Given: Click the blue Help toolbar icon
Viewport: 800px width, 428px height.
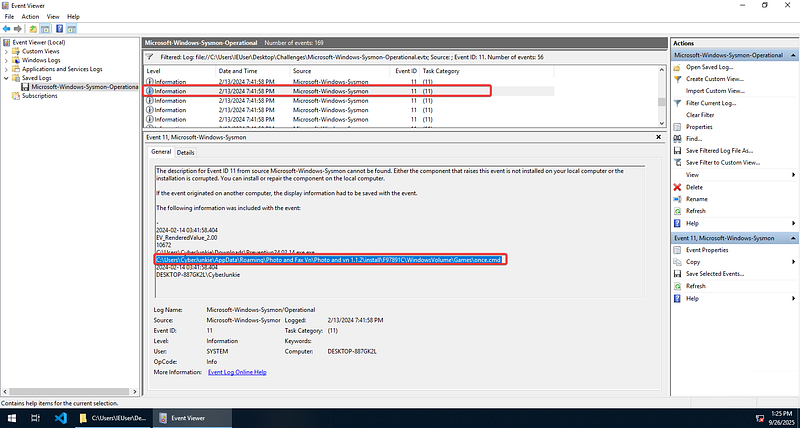Looking at the screenshot, I should click(x=60, y=29).
